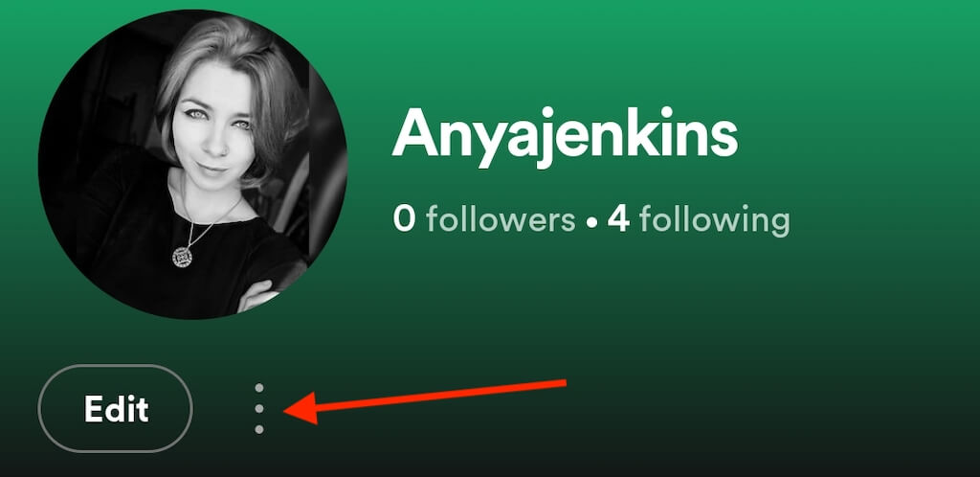Select the Anyajenkins profile name
Viewport: 980px width, 477px height.
pos(565,137)
